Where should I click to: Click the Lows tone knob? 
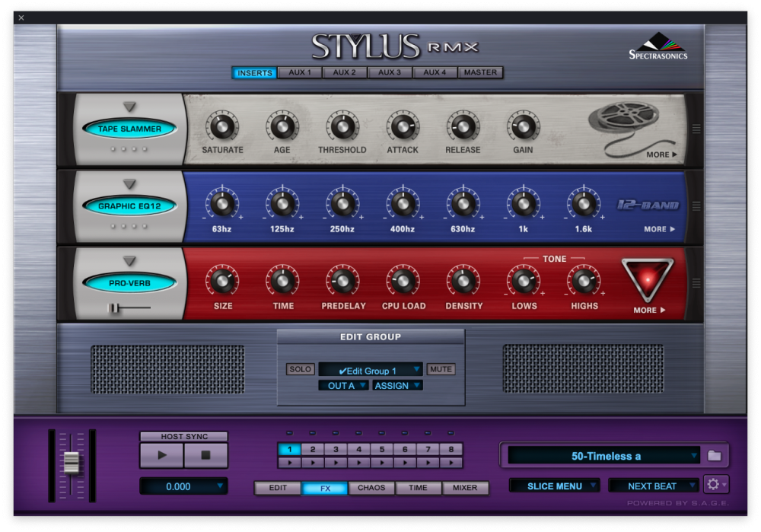point(524,281)
